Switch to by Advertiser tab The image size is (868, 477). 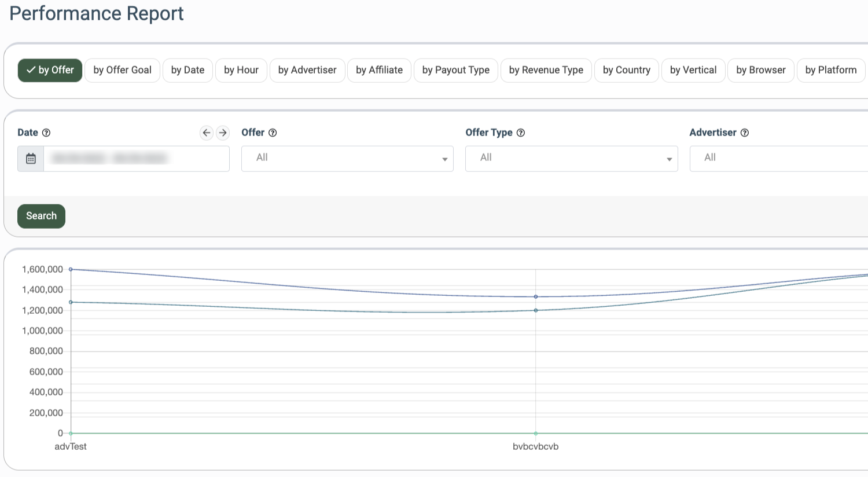[x=307, y=70]
